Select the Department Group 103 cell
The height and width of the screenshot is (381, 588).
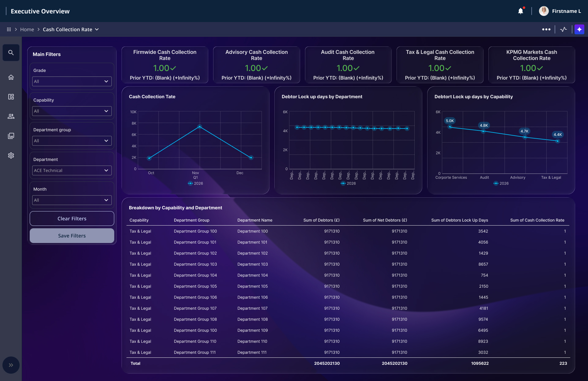coord(195,264)
